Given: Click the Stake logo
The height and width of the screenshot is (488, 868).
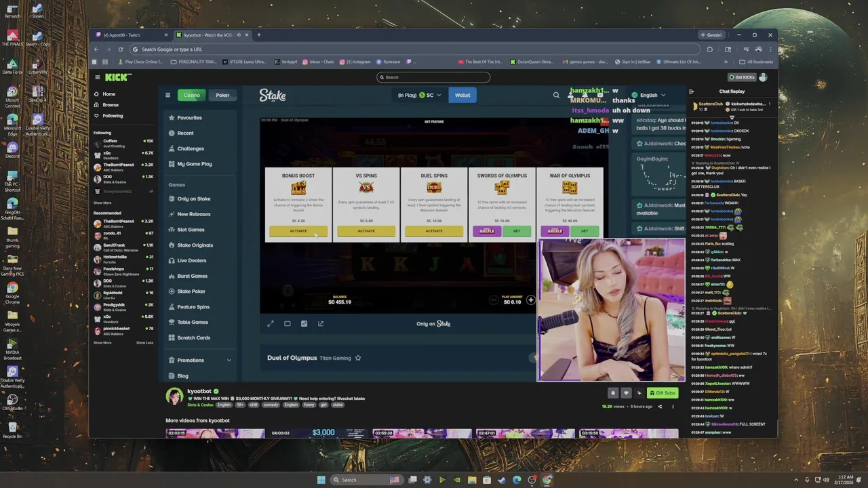Looking at the screenshot, I should click(x=273, y=96).
